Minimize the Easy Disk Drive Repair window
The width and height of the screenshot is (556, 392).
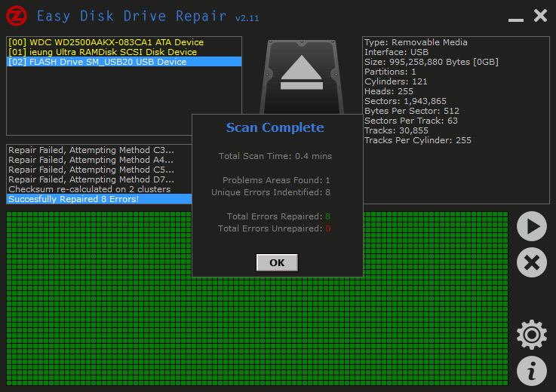516,20
